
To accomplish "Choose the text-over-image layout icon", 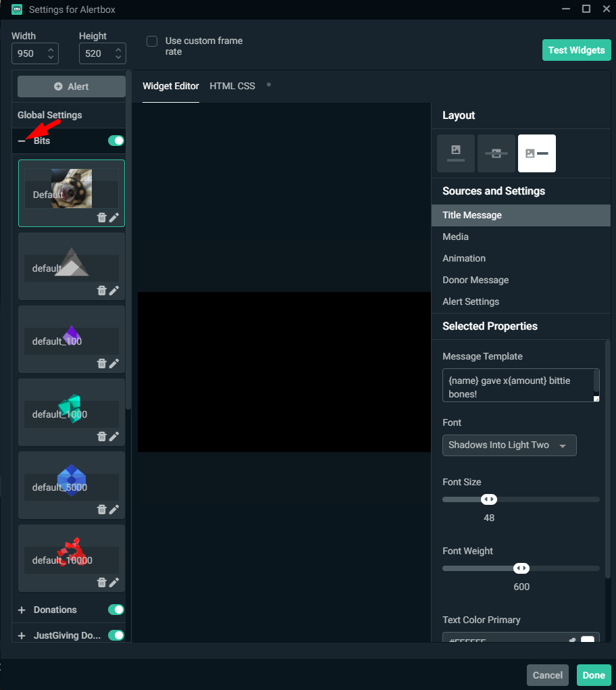I will [x=496, y=153].
